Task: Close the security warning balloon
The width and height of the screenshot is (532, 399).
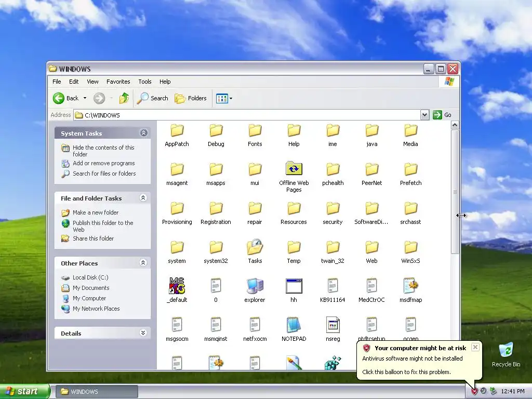Action: point(475,347)
